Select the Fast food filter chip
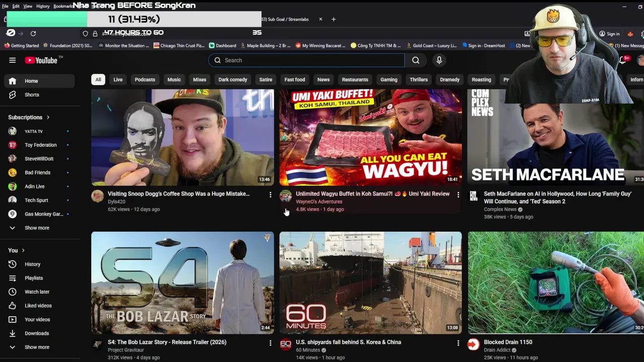 click(295, 79)
